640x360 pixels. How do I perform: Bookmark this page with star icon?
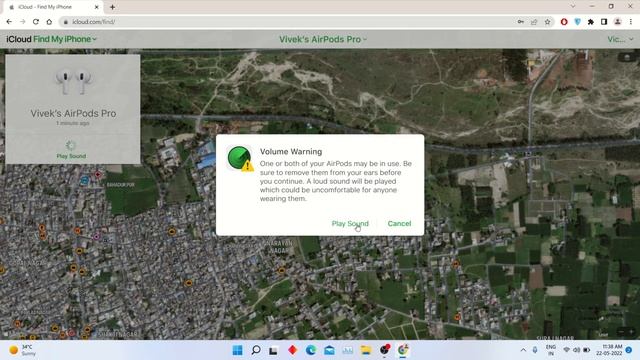tap(547, 22)
